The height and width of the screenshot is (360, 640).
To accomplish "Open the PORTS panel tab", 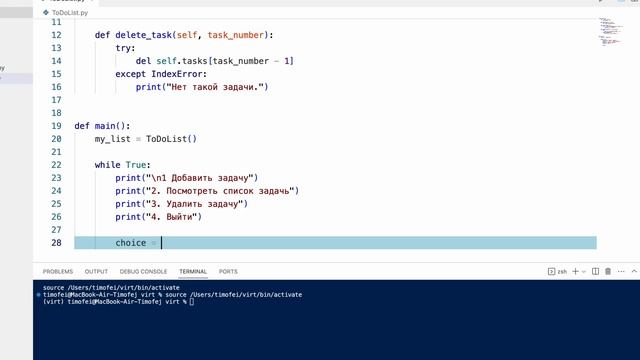I will (228, 271).
